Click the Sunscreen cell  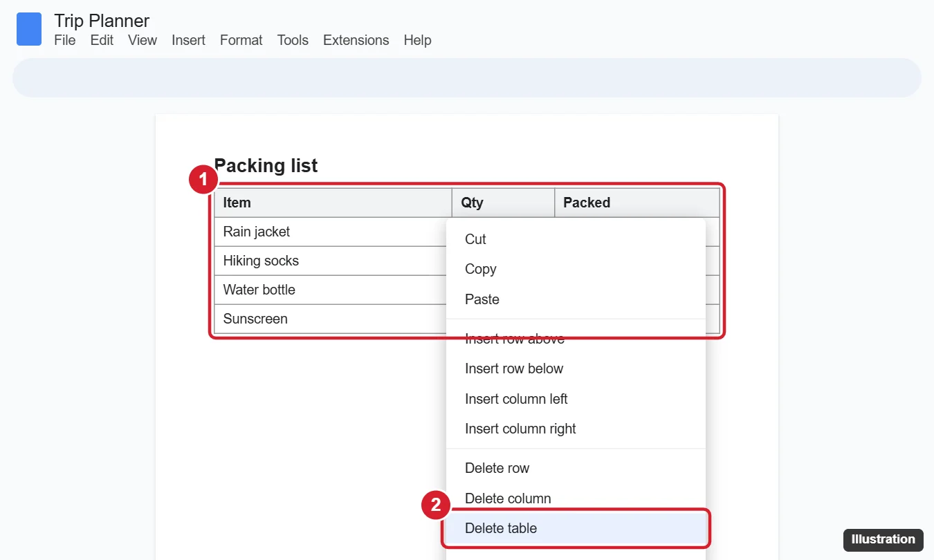[331, 319]
